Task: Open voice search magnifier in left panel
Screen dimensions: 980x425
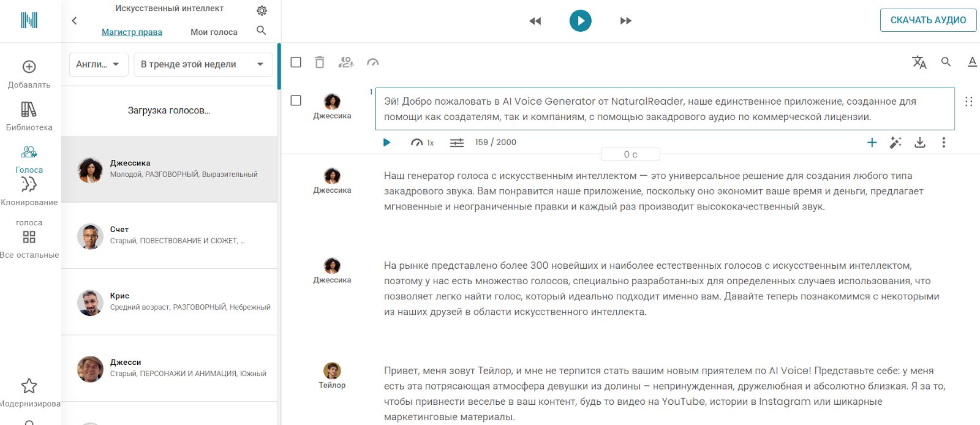Action: click(262, 31)
